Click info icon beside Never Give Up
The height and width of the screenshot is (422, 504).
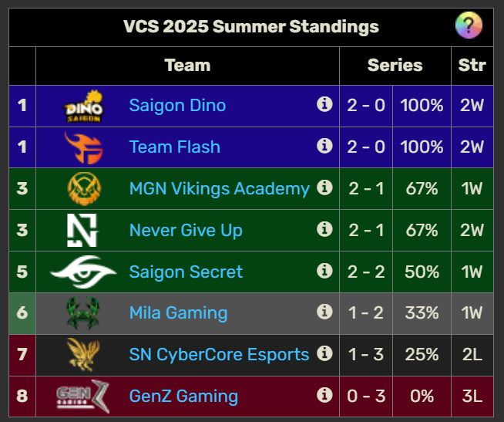(324, 229)
